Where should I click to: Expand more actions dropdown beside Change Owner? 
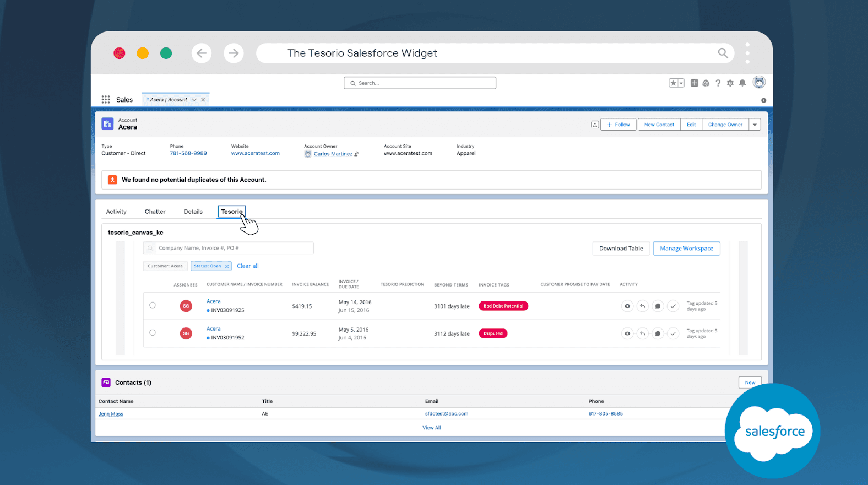click(x=755, y=125)
